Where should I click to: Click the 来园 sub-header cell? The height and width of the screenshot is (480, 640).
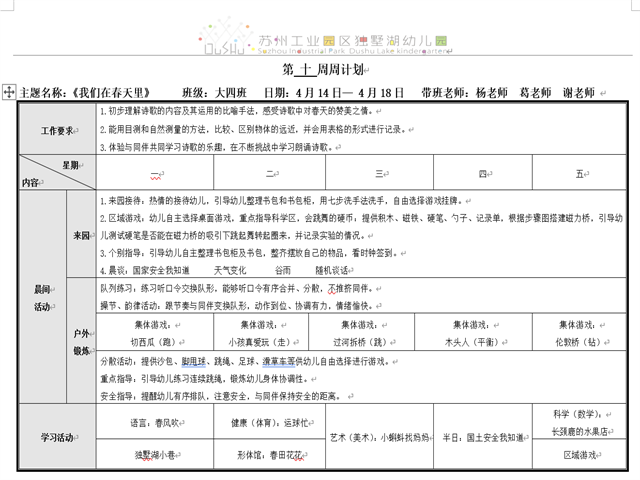click(x=81, y=235)
